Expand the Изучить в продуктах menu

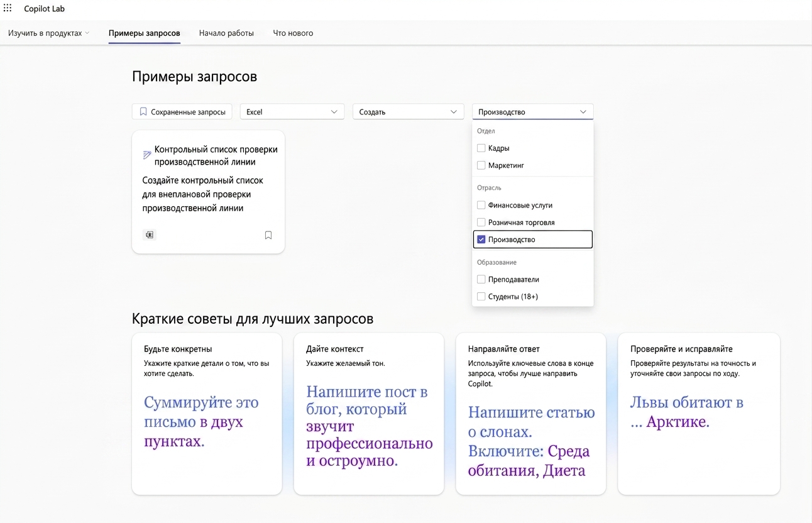click(x=48, y=33)
